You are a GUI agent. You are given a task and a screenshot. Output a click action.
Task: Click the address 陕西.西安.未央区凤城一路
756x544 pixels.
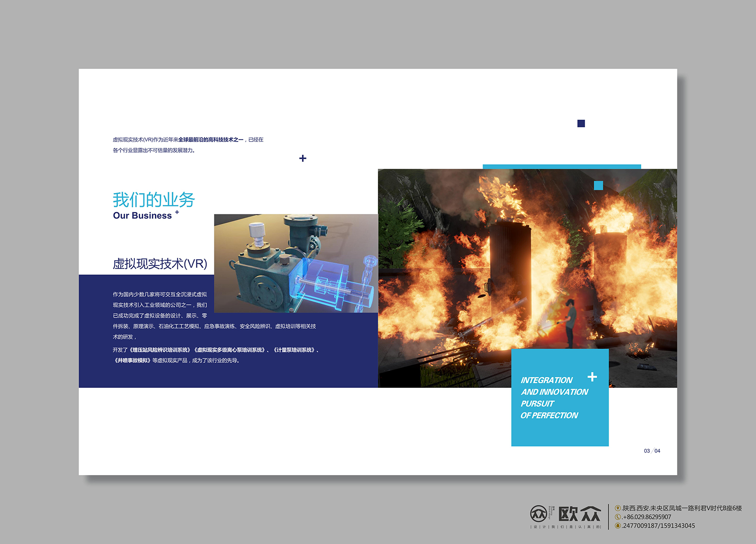point(682,508)
